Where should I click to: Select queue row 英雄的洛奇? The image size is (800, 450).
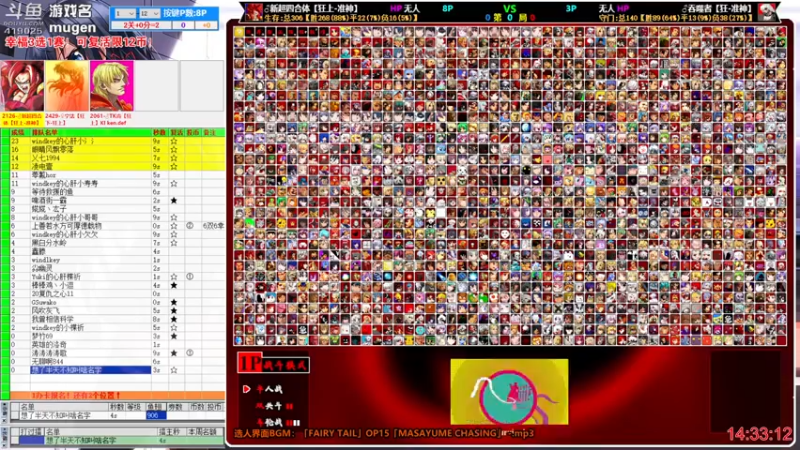(x=117, y=344)
